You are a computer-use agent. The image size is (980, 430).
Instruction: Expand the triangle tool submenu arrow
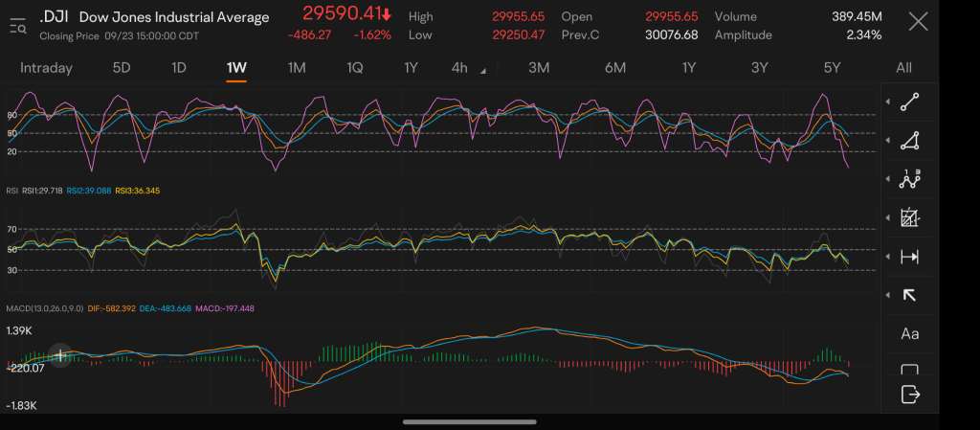click(x=888, y=141)
